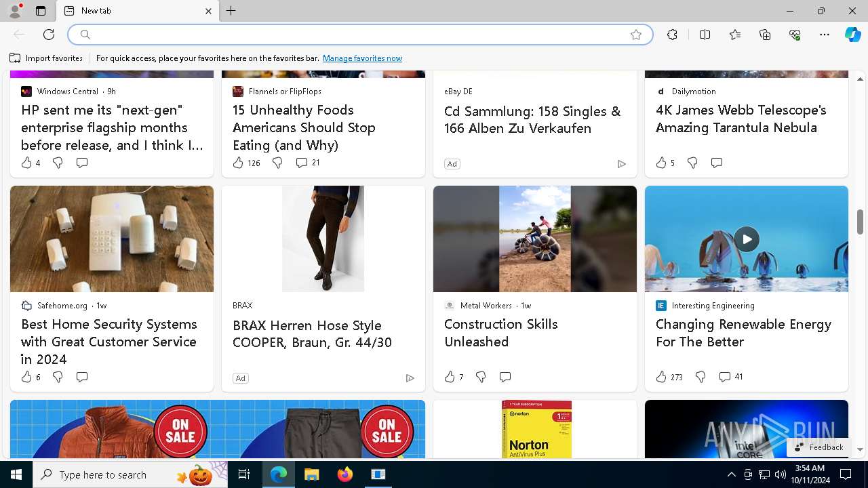
Task: Open ad choices icon on eBay ad
Action: pos(621,164)
